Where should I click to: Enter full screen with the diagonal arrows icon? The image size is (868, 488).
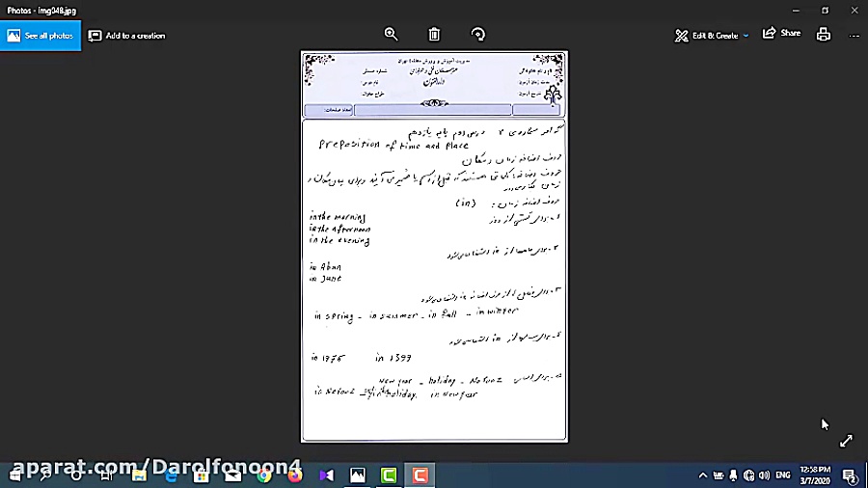tap(846, 441)
